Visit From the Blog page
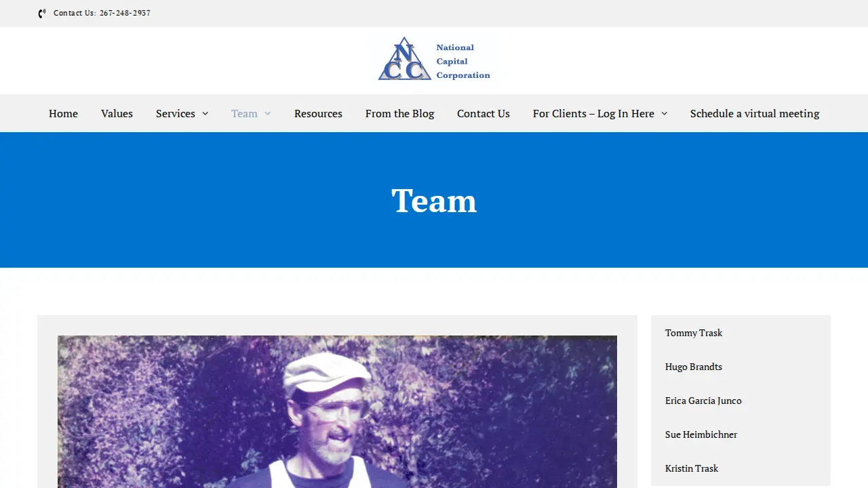 [x=399, y=113]
